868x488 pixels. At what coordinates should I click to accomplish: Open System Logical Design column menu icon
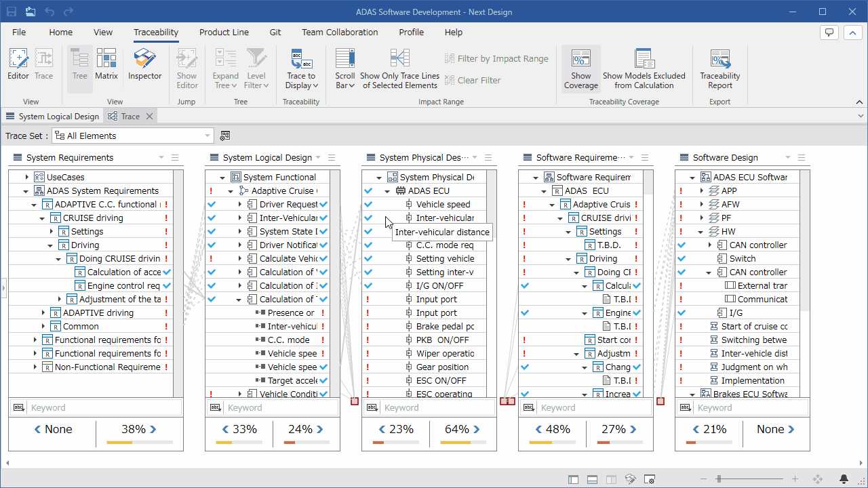click(x=332, y=158)
